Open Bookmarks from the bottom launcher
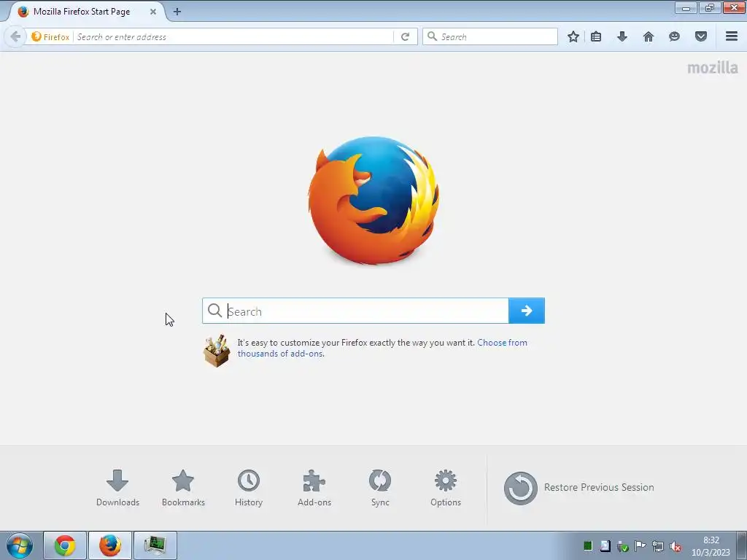The image size is (747, 560). coord(183,488)
